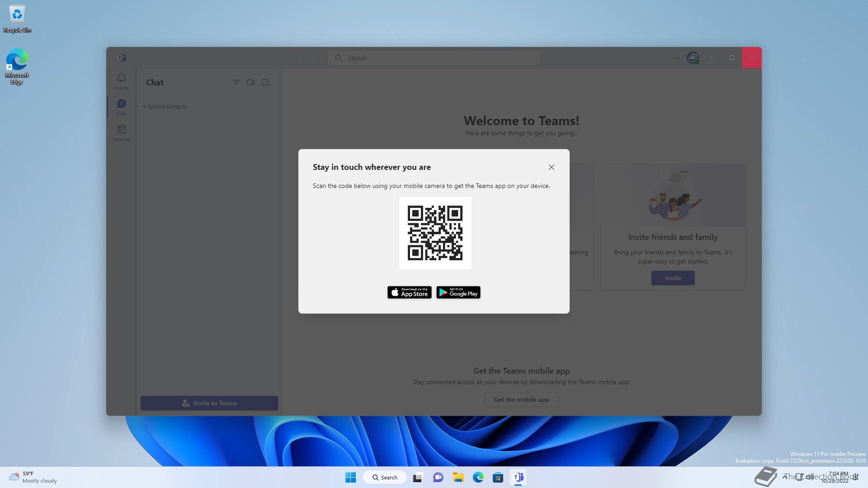Maximize the Teams window
868x488 pixels.
tap(732, 57)
